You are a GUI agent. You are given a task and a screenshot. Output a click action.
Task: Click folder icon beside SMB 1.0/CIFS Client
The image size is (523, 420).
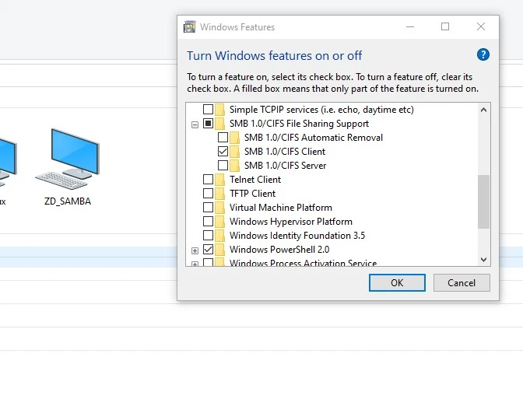(234, 152)
